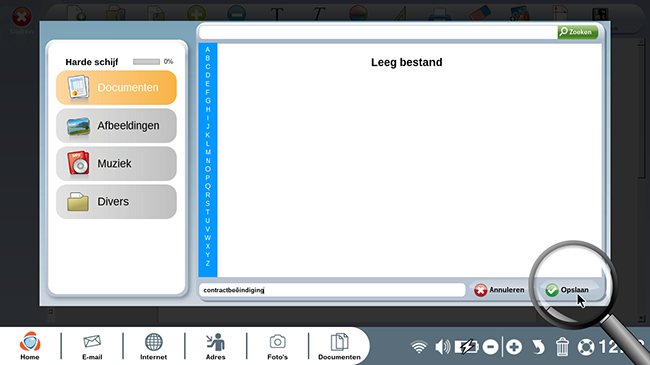The image size is (650, 365).
Task: Jump to letter X in index
Action: (208, 246)
